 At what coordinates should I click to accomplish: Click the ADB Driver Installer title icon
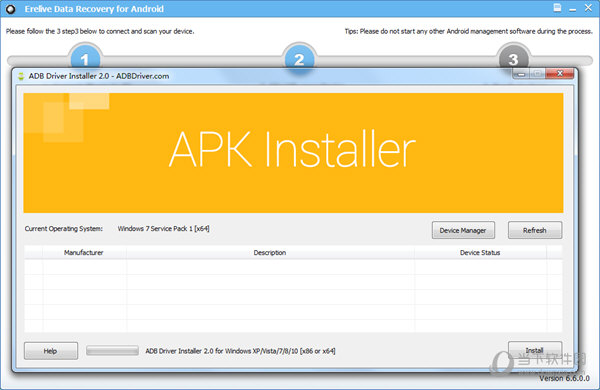[x=21, y=76]
